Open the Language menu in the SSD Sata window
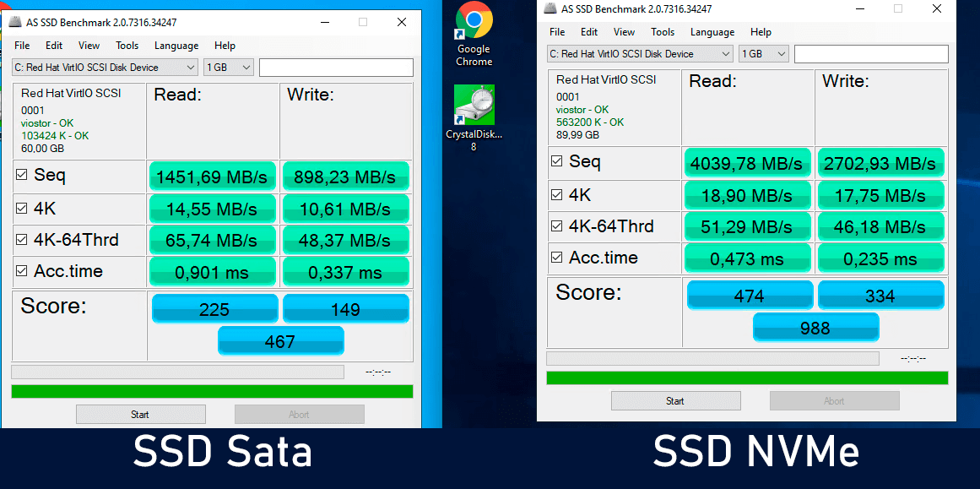The image size is (980, 489). tap(176, 46)
